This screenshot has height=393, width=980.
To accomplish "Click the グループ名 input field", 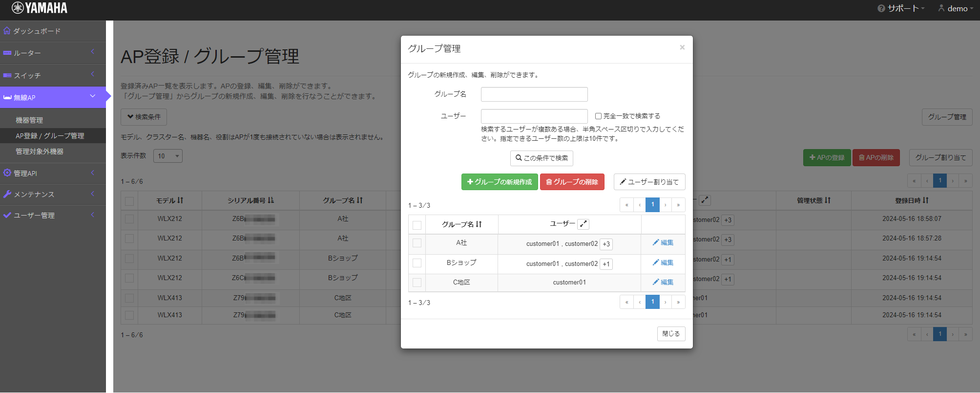I will coord(534,94).
